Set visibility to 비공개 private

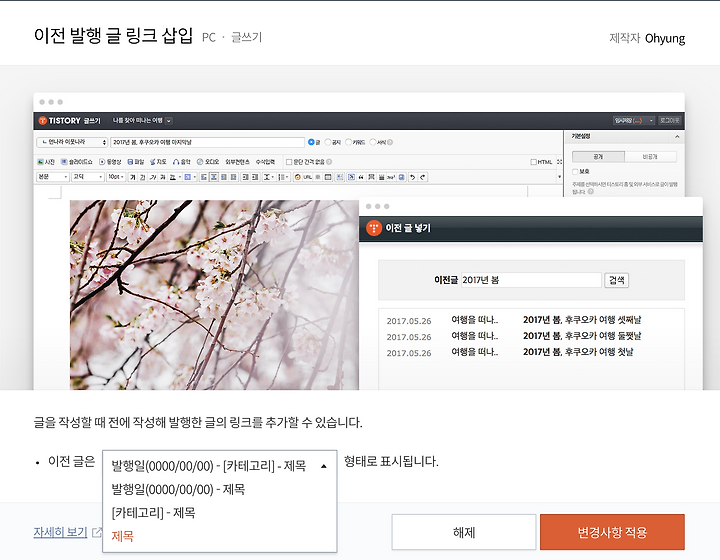coord(650,157)
